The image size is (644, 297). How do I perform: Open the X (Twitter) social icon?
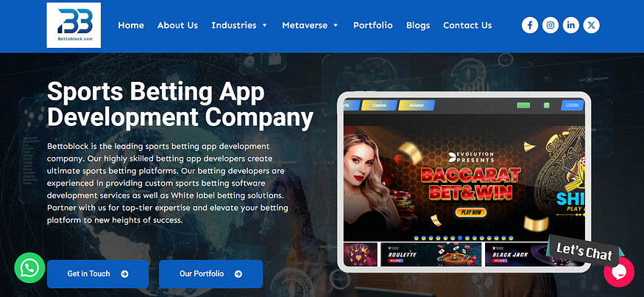(591, 25)
